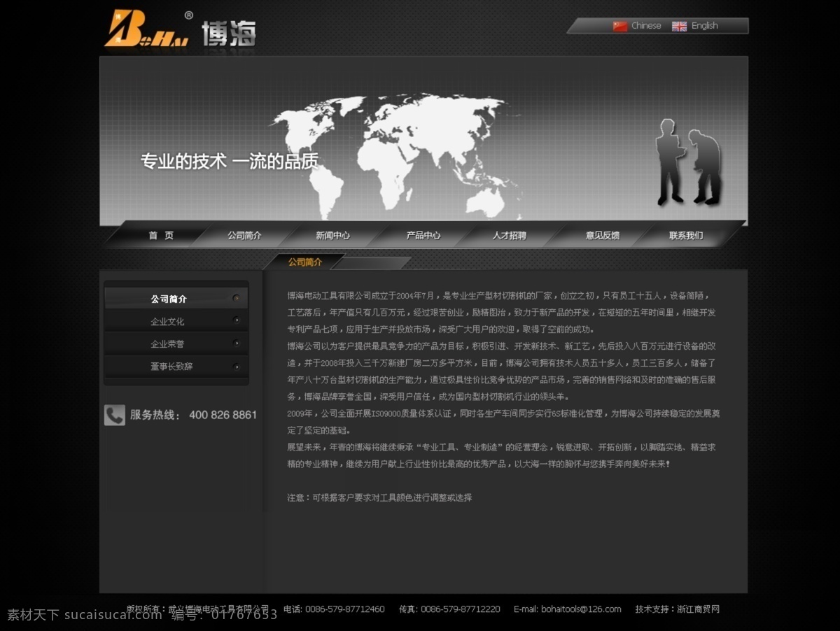Click the arrow bullet beside 董事长致辞

(237, 366)
